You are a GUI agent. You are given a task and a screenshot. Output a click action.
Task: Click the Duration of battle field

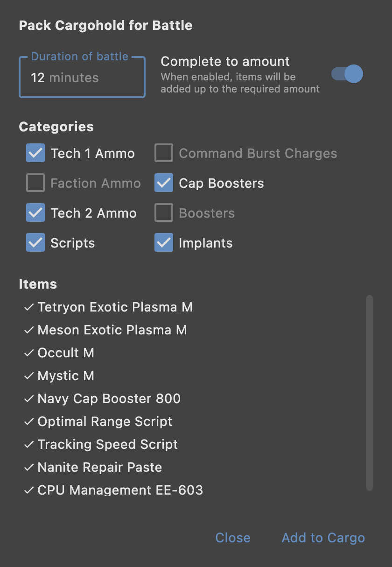[x=82, y=78]
